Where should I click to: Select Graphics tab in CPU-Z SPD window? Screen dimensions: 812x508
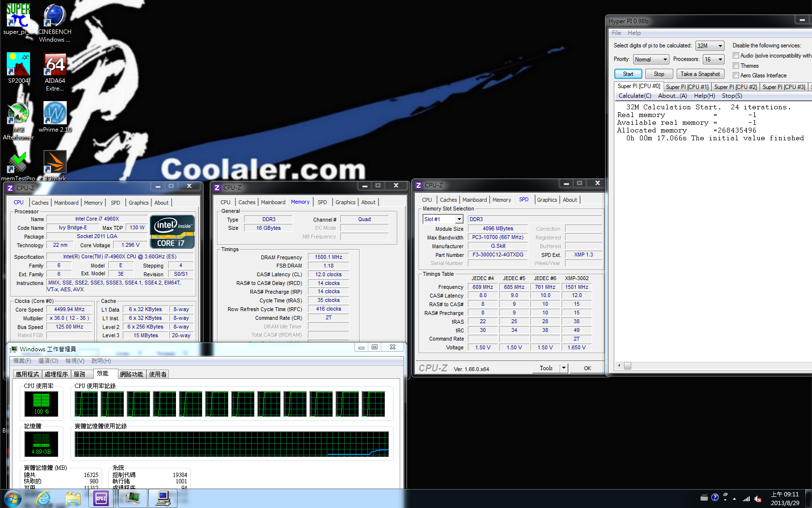547,200
